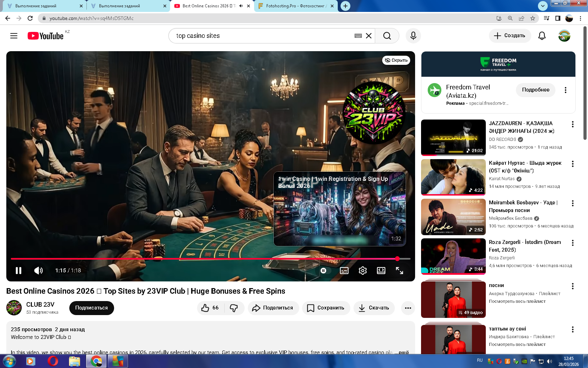This screenshot has height=368, width=588.
Task: Open the Кайрат Нуртас video thumbnail
Action: coord(453,177)
